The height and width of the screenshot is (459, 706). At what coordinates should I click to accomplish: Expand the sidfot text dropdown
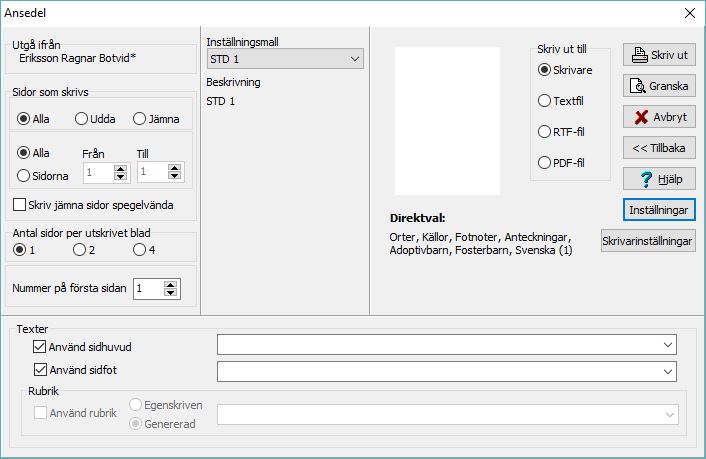(x=668, y=372)
